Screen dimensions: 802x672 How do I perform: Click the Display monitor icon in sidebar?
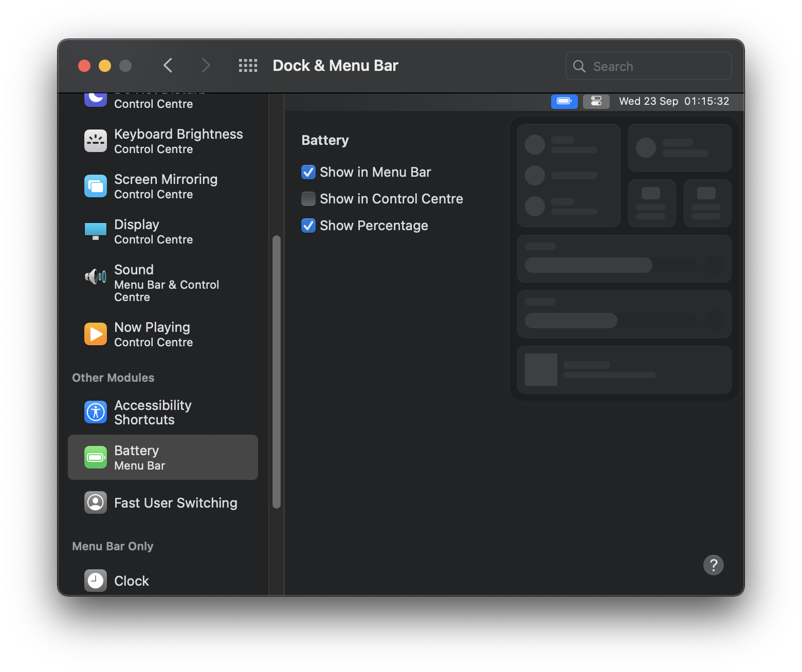[96, 231]
